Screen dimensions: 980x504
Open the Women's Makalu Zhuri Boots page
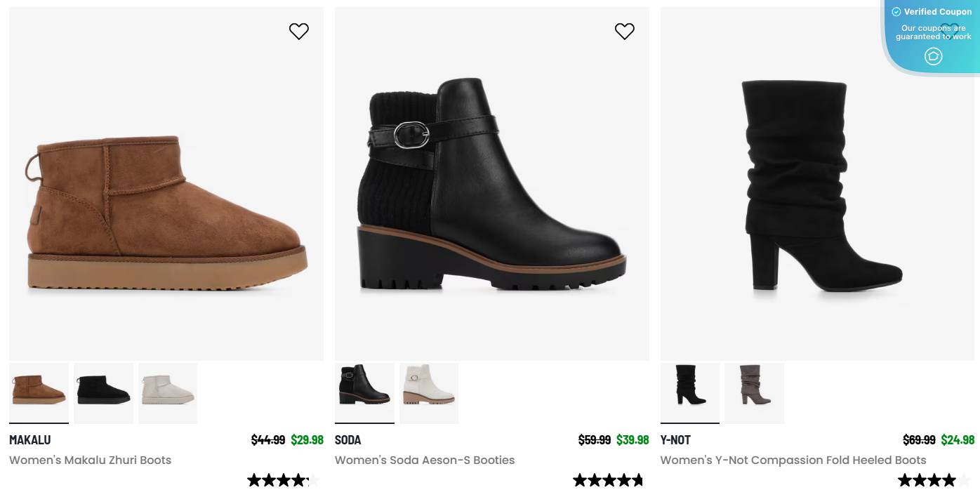point(90,460)
